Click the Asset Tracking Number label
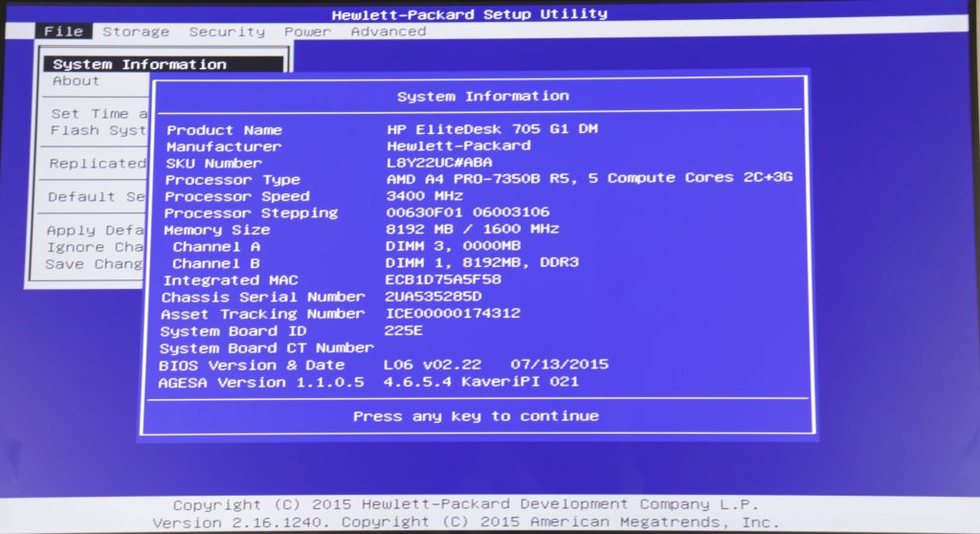The height and width of the screenshot is (534, 980). point(262,314)
